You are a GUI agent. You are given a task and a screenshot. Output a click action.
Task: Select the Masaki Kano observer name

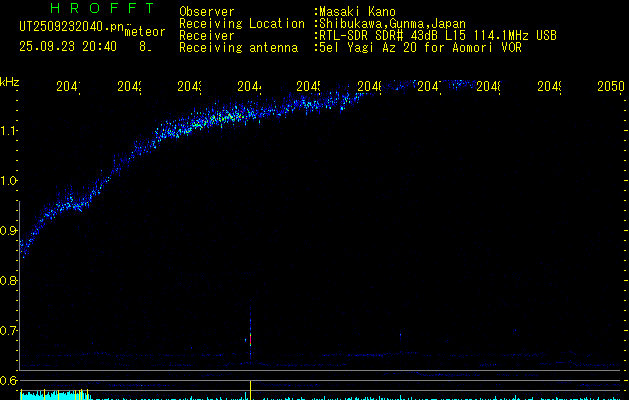coord(355,11)
